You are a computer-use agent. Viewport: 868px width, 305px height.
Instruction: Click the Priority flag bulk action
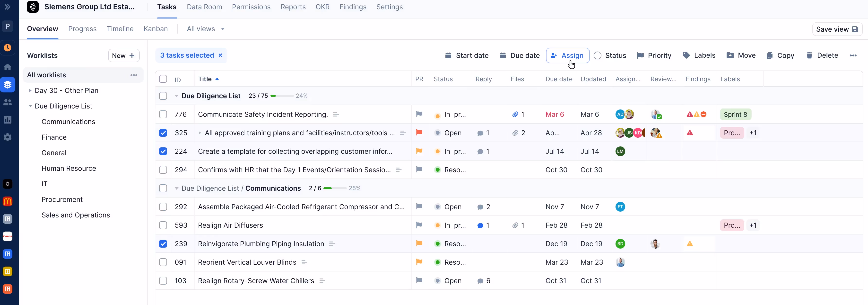point(654,55)
